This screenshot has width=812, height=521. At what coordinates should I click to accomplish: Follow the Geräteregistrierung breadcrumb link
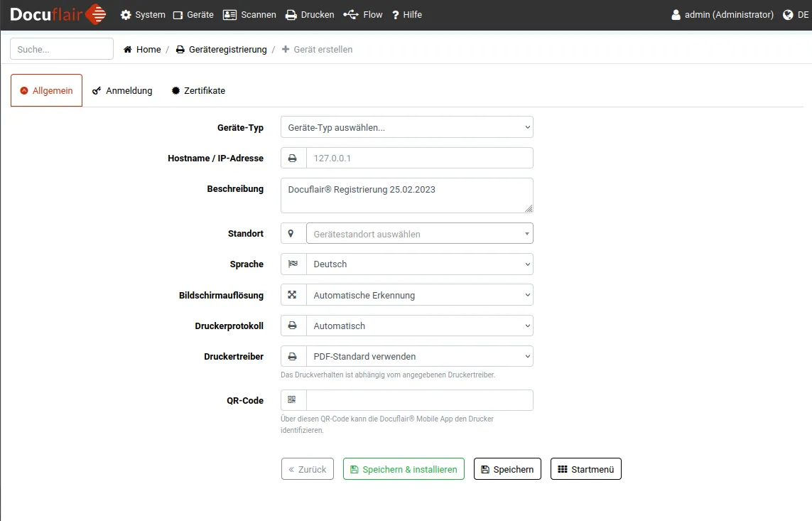click(x=221, y=50)
